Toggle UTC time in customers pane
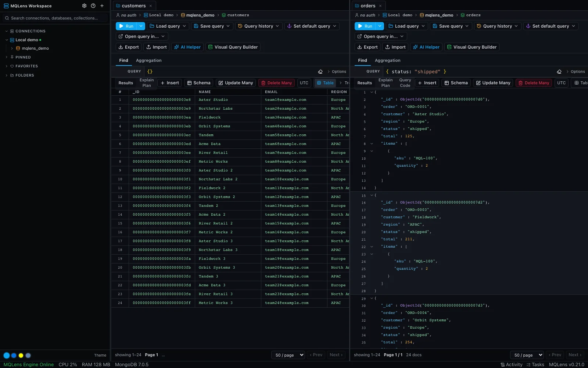 pyautogui.click(x=304, y=83)
